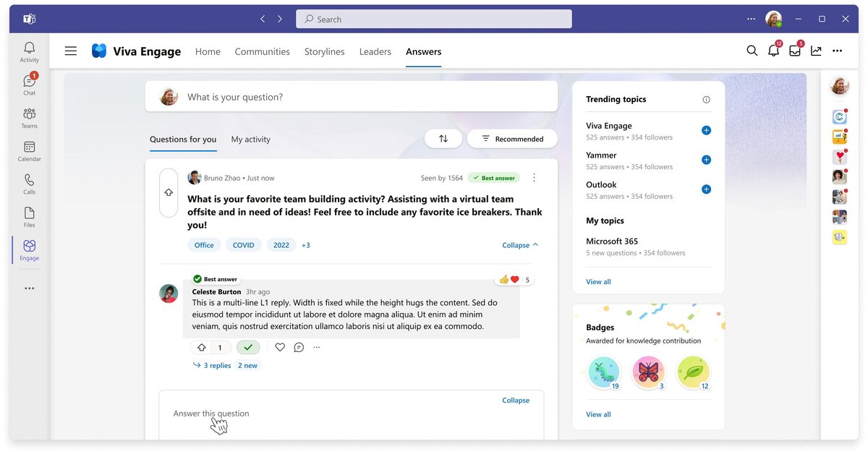
Task: Go to the Communities tab
Action: pos(262,51)
